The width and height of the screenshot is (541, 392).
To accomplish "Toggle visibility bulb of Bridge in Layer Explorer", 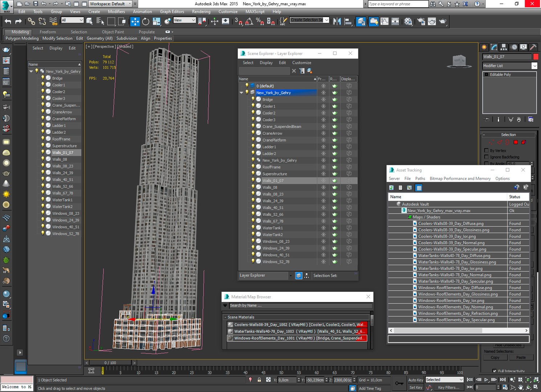I will click(x=253, y=99).
